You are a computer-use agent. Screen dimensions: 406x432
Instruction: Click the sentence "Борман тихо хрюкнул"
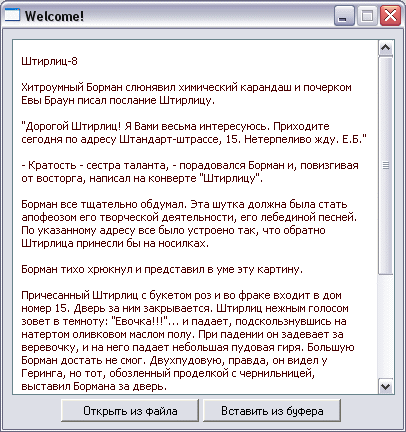[77, 269]
